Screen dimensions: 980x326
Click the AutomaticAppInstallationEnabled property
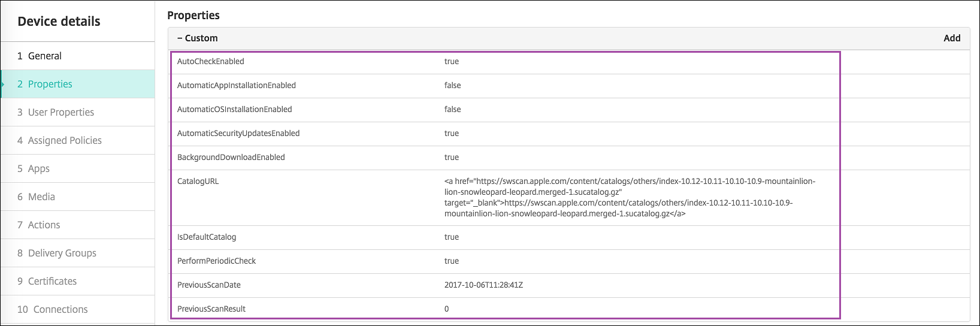pos(237,86)
